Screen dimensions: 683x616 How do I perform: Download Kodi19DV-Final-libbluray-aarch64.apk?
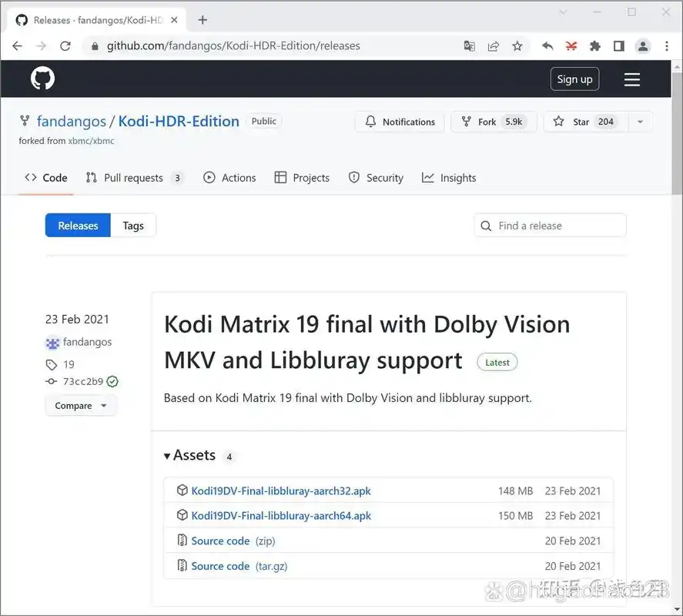pyautogui.click(x=281, y=516)
